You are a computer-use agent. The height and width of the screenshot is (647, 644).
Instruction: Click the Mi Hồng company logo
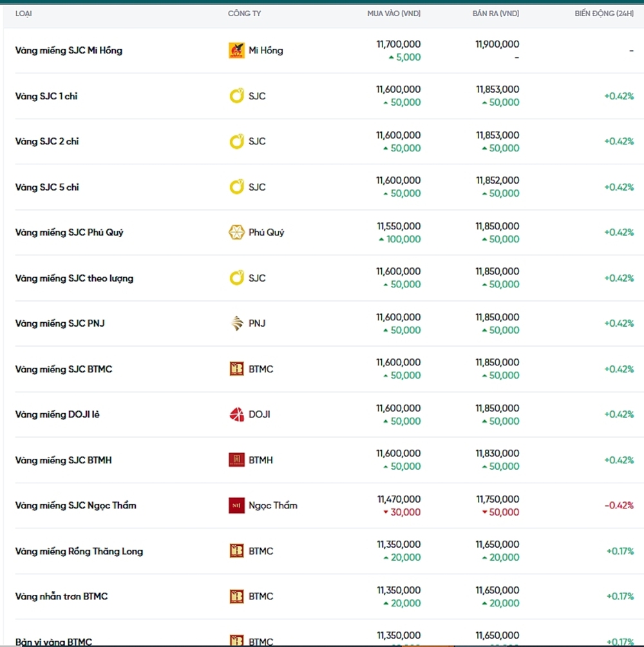(x=236, y=51)
